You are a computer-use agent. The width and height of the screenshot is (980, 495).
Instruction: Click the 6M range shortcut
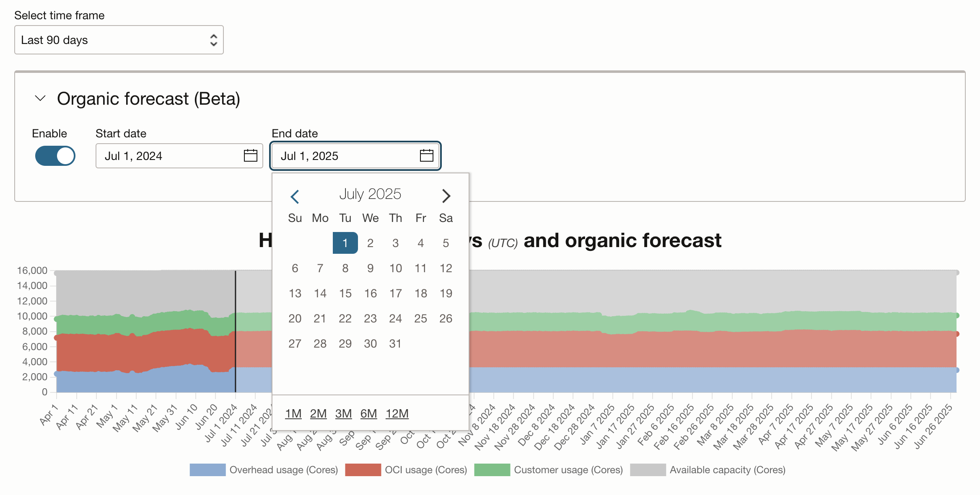pos(368,413)
